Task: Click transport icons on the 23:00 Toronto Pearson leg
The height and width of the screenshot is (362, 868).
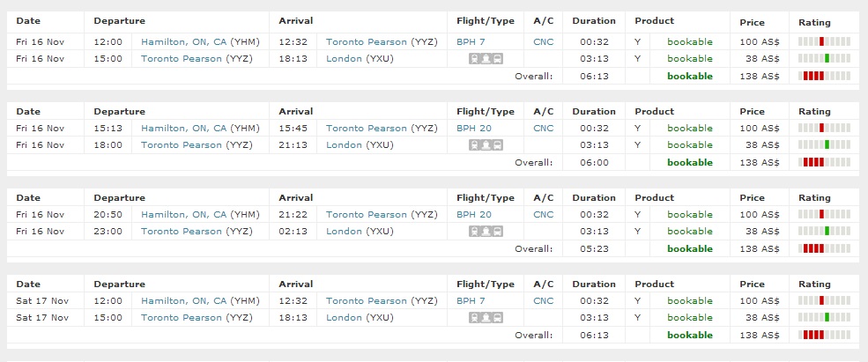Action: (x=486, y=232)
